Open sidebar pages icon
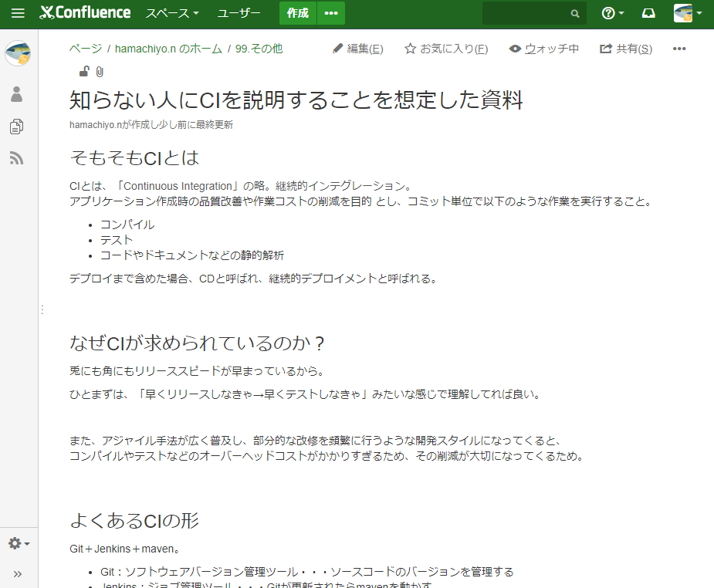Screen dimensions: 714x588 (x=17, y=127)
